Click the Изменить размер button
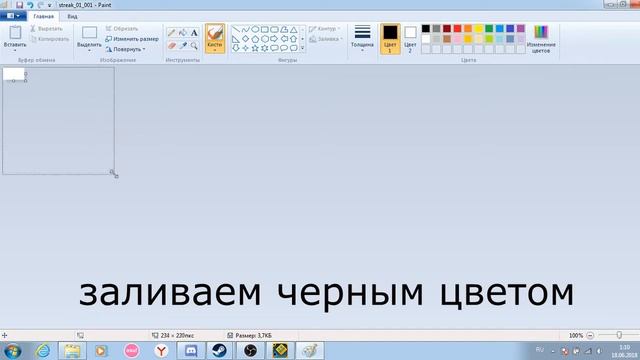This screenshot has height=360, width=640. (x=132, y=39)
